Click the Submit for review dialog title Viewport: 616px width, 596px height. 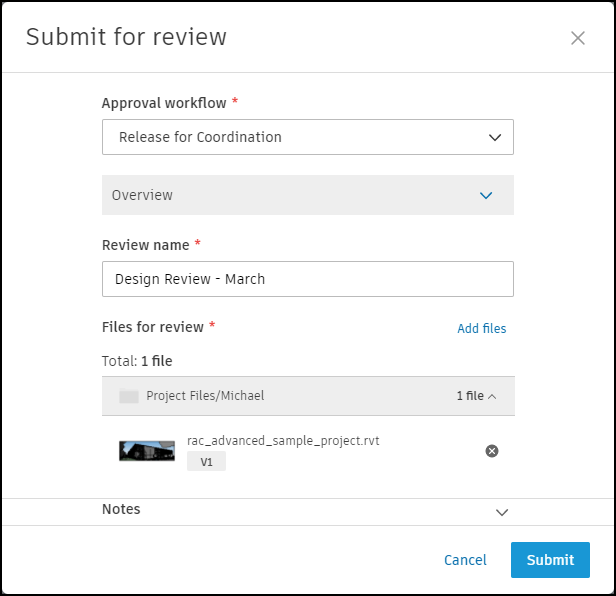[126, 38]
